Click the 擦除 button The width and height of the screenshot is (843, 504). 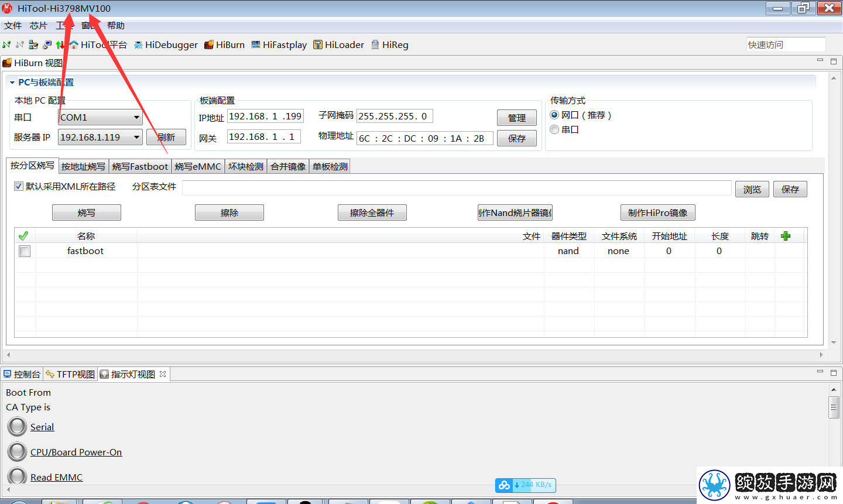(229, 212)
